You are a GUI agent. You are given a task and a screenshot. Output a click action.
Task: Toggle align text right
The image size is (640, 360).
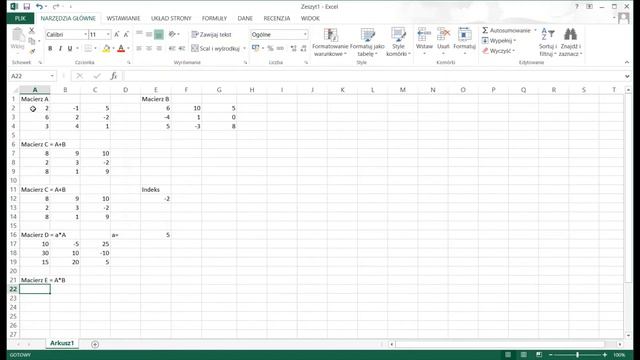click(159, 49)
